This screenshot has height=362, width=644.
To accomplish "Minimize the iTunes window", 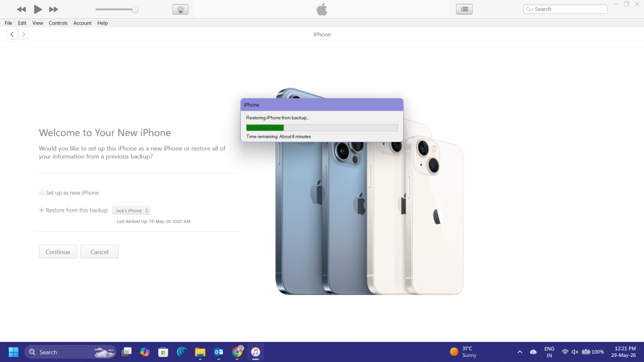I will pyautogui.click(x=616, y=4).
